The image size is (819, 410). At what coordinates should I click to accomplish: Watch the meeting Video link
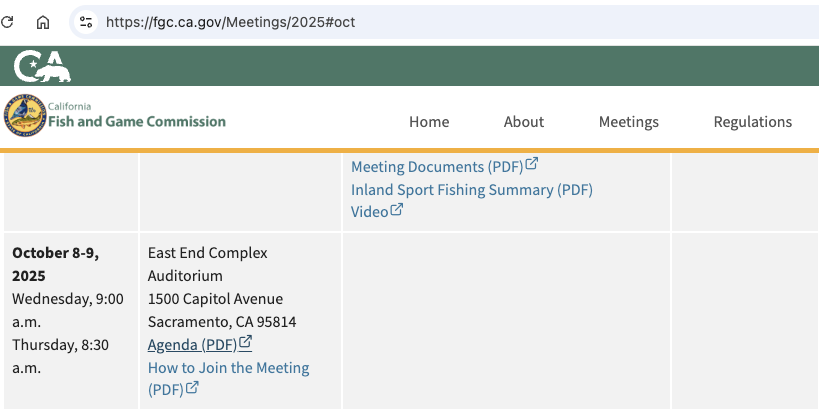click(369, 212)
